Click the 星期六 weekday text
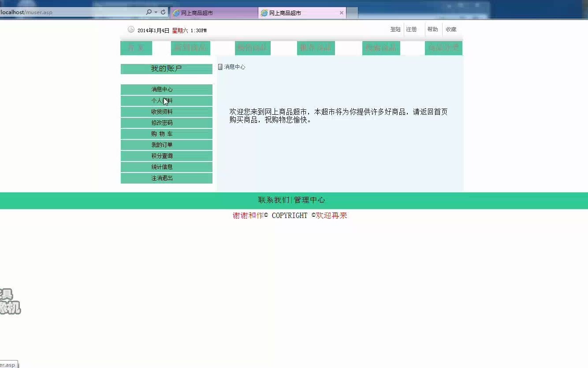 coord(180,30)
